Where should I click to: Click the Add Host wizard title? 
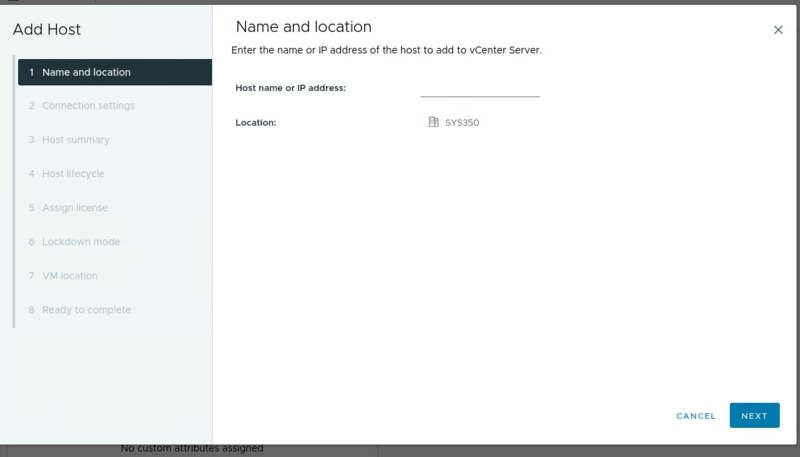tap(46, 30)
